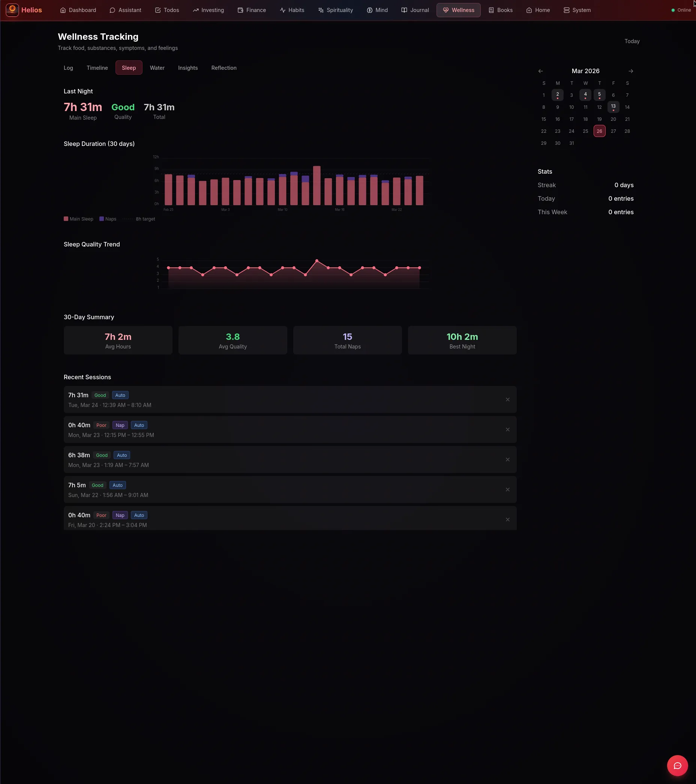The width and height of the screenshot is (696, 784).
Task: Go to Todos in top navigation
Action: pyautogui.click(x=167, y=10)
